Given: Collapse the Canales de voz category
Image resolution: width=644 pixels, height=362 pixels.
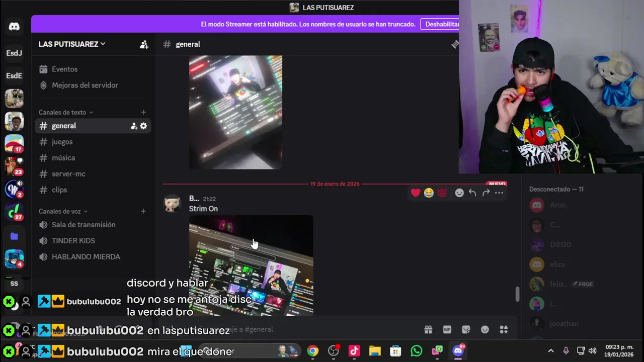Looking at the screenshot, I should click(x=63, y=211).
